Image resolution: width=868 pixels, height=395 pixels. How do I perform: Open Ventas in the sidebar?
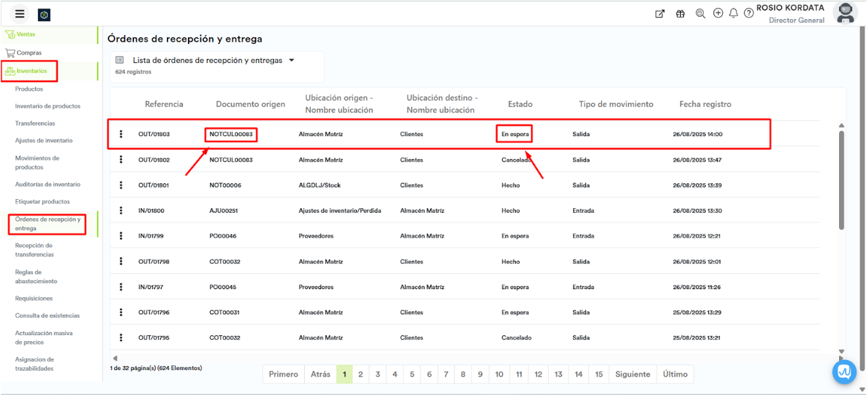pos(26,34)
